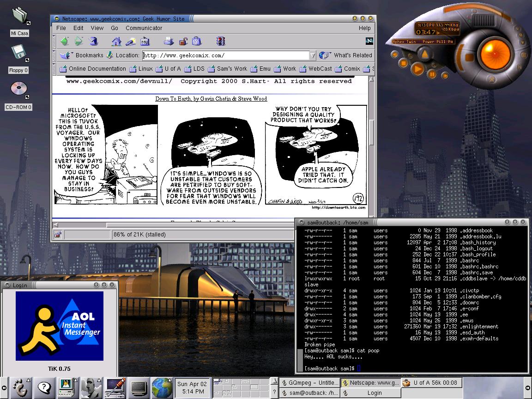The height and width of the screenshot is (399, 532).
Task: Open the playlist button in GQmpeg
Action: click(x=524, y=55)
